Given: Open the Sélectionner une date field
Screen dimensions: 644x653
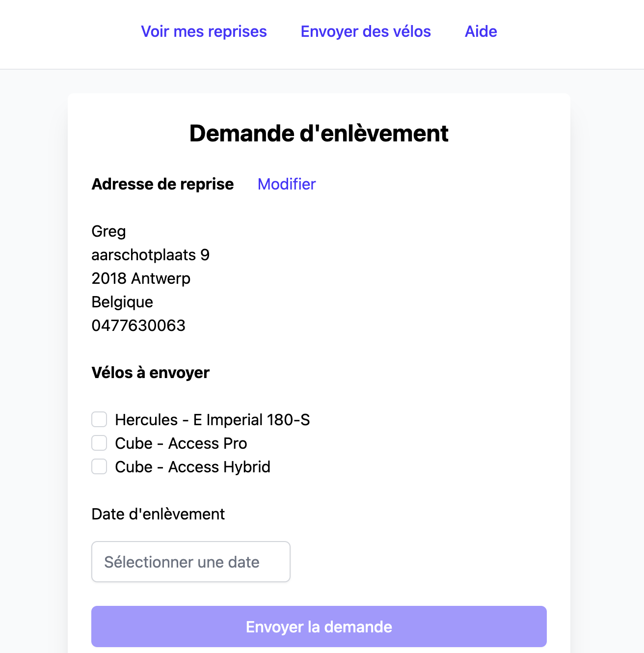Looking at the screenshot, I should point(190,562).
